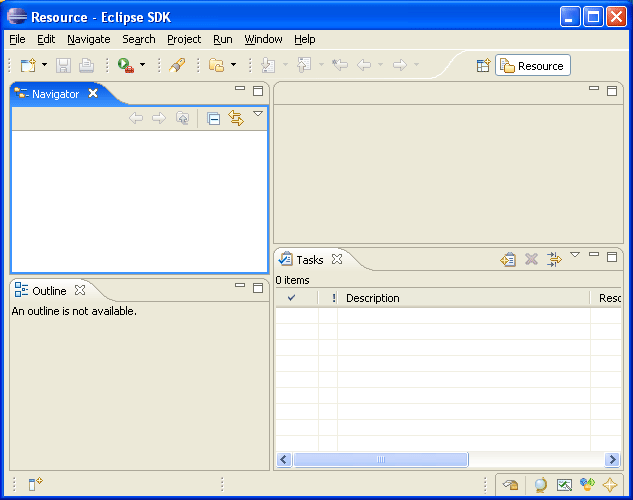633x500 pixels.
Task: Open the Search menu
Action: [139, 40]
